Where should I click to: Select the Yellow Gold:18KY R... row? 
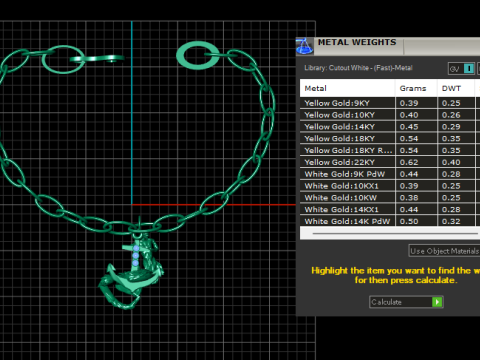390,150
